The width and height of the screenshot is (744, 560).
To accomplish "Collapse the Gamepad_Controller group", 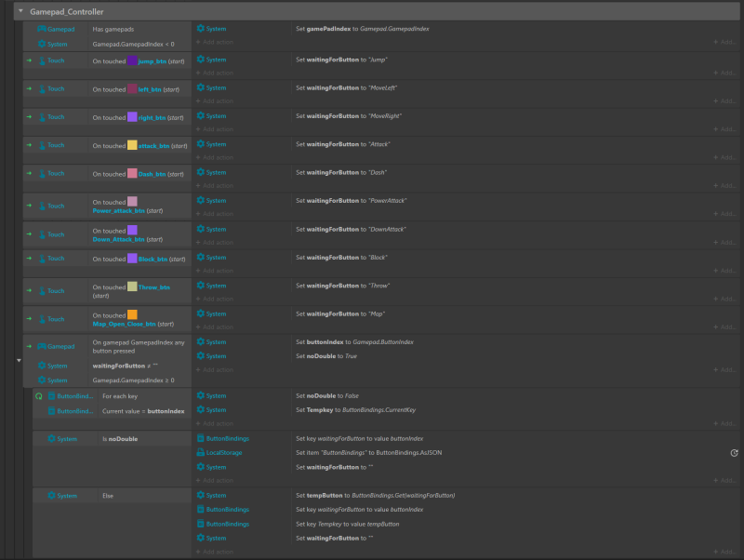I will tap(20, 11).
